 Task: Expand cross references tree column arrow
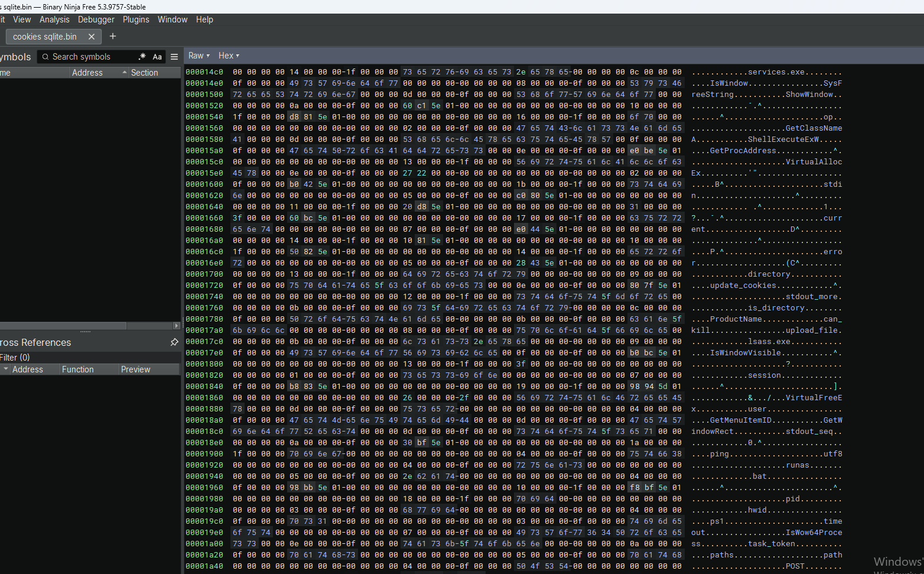coord(5,369)
